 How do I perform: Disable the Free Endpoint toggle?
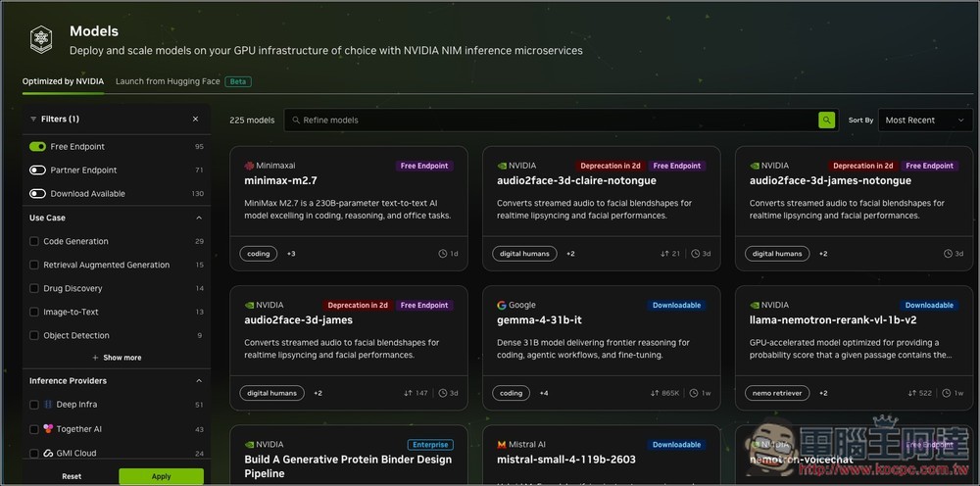(37, 146)
